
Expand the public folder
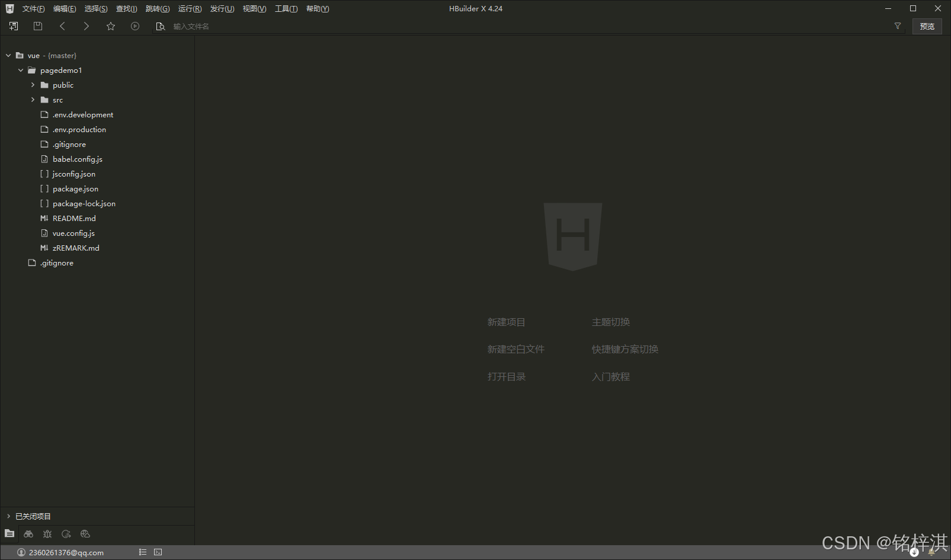(33, 85)
